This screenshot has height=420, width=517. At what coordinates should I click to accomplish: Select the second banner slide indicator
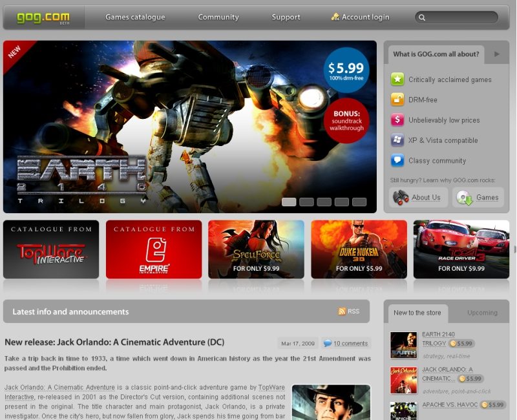306,202
